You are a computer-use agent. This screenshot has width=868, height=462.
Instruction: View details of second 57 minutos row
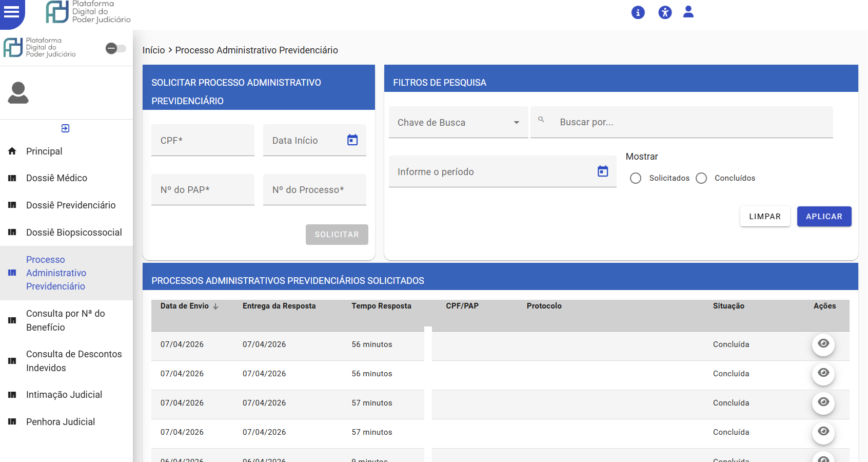[x=823, y=432]
